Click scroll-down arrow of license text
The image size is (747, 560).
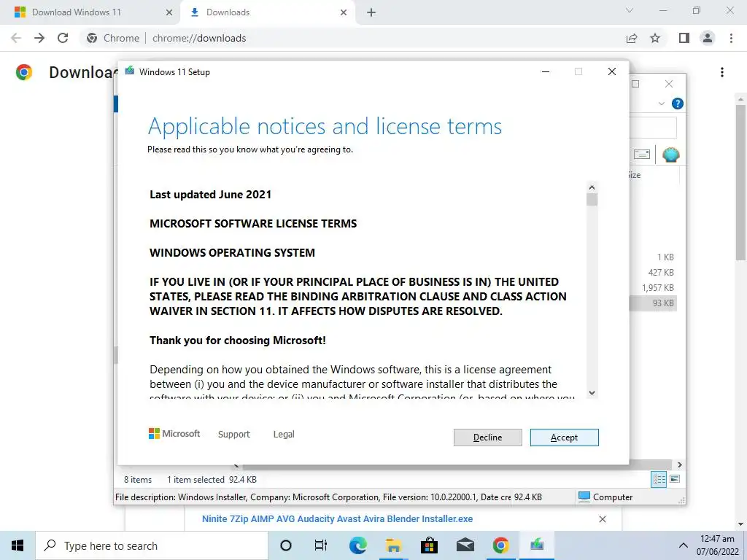(592, 393)
